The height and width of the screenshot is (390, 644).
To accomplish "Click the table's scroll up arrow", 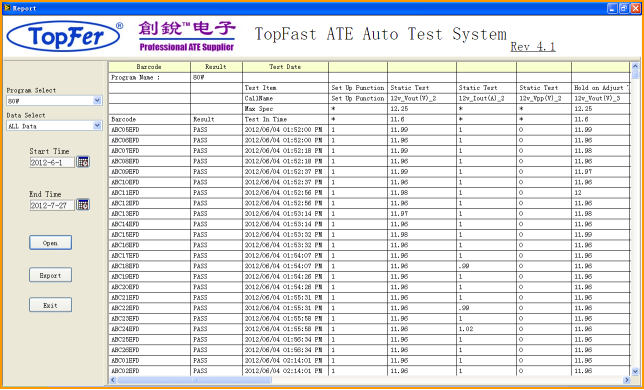I will [635, 66].
